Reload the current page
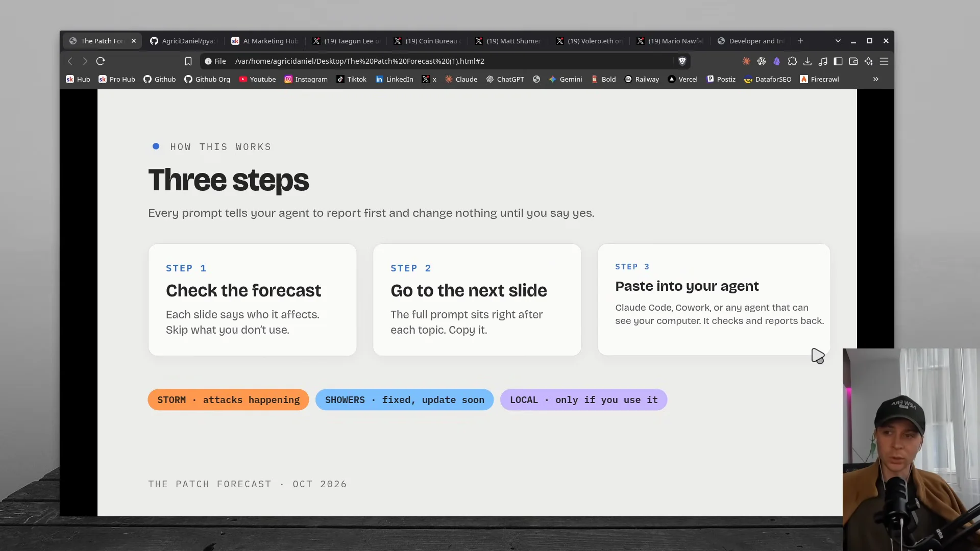The image size is (980, 551). [101, 61]
